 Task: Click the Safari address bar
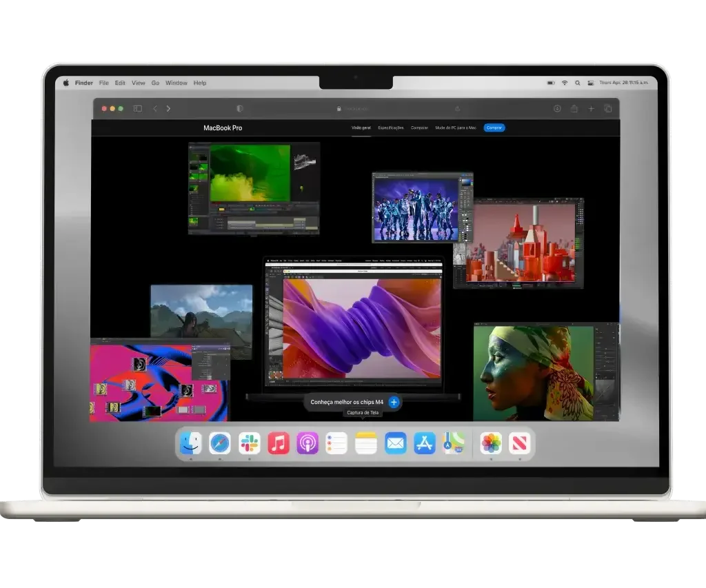[x=352, y=108]
